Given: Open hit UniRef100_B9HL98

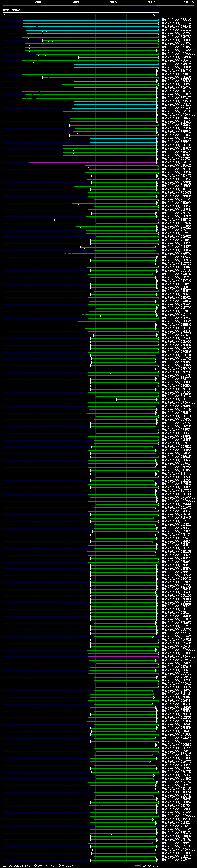Looking at the screenshot, I should tap(177, 64).
